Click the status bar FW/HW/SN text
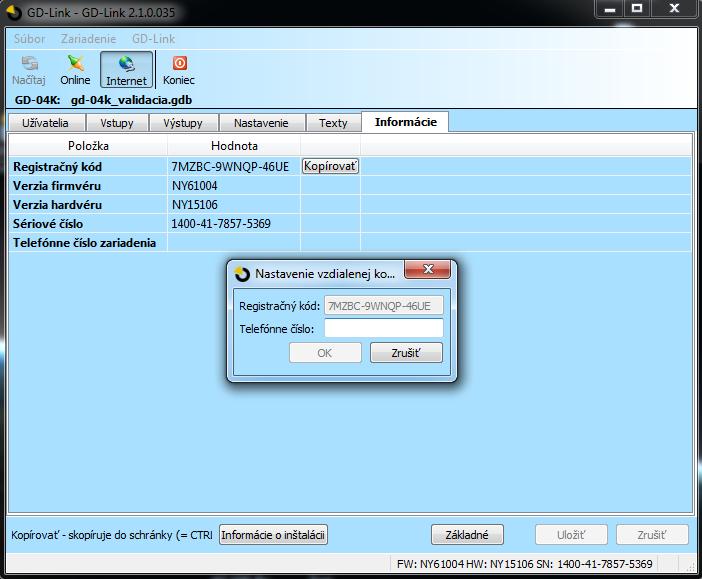The width and height of the screenshot is (702, 579). [x=525, y=564]
